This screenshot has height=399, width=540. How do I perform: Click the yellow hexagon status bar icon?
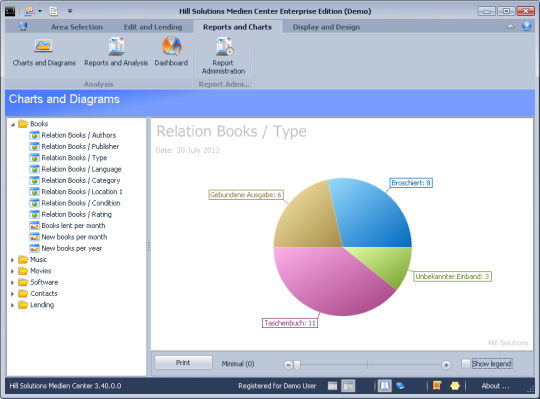click(x=455, y=386)
